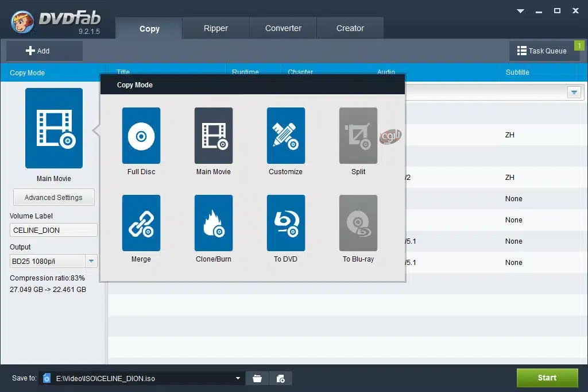This screenshot has width=588, height=392.
Task: Open the Converter tab
Action: 283,28
